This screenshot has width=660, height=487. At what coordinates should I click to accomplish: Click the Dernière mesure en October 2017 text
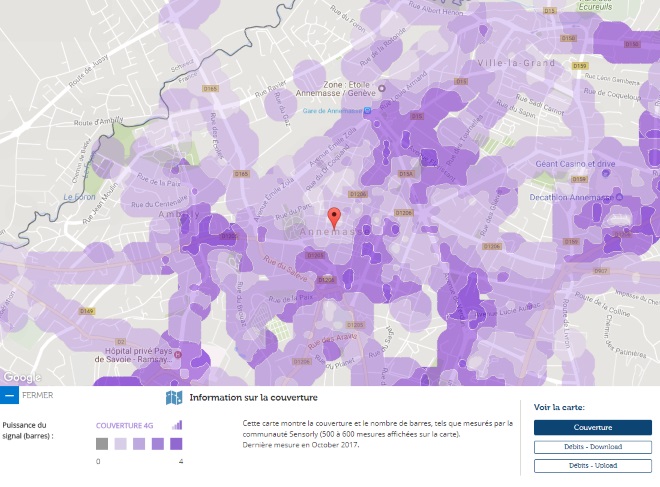coord(301,444)
